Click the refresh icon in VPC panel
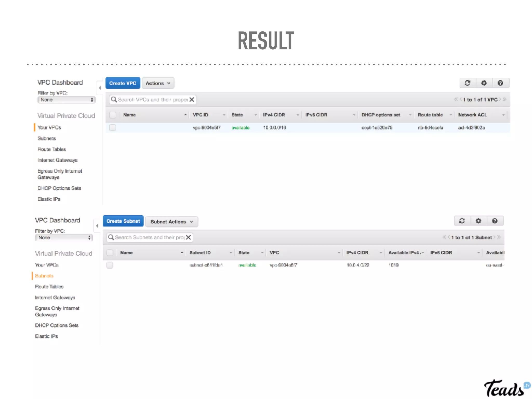532x399 pixels. click(467, 83)
